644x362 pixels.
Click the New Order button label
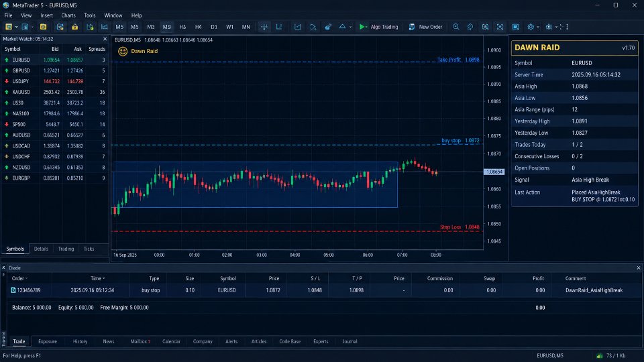[x=431, y=27]
